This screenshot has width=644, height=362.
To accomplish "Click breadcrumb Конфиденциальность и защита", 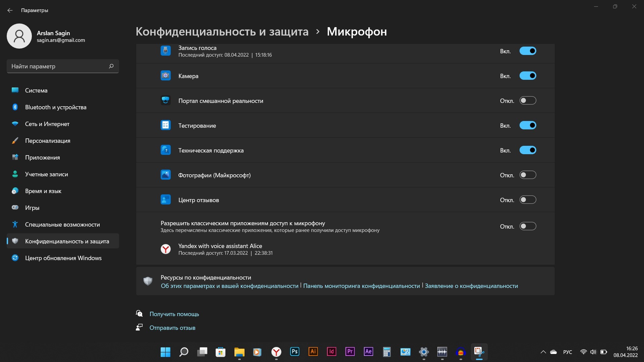I will [222, 32].
